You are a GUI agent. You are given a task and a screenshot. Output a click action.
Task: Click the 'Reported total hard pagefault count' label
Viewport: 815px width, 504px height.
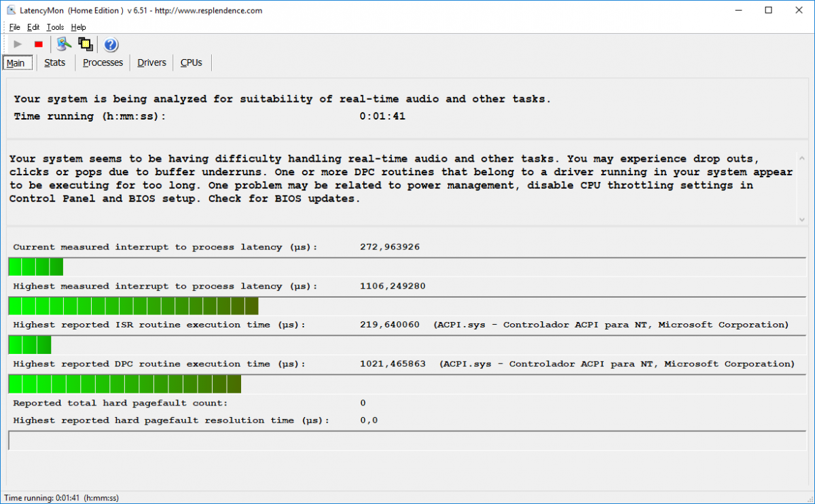(120, 403)
